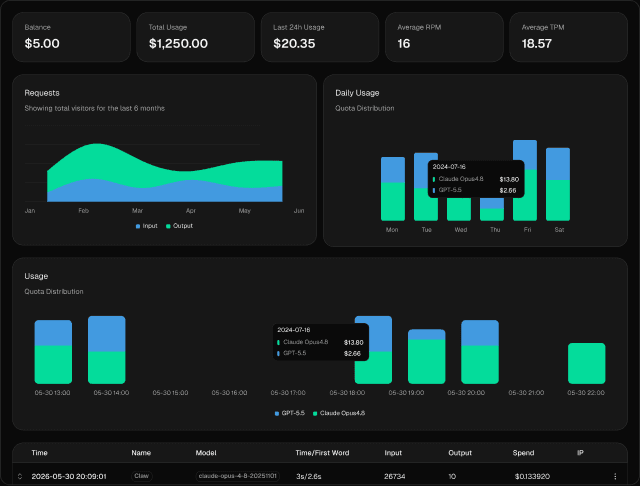
Task: Select the Total Usage $1,250.00 card
Action: coord(196,37)
